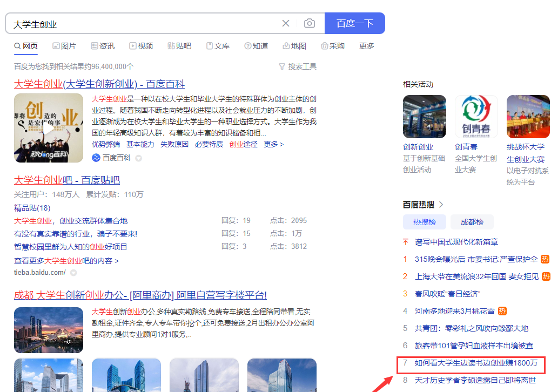551x392 pixels.
Task: Open hot search 春风吹暖“春日经济”
Action: pos(447,294)
